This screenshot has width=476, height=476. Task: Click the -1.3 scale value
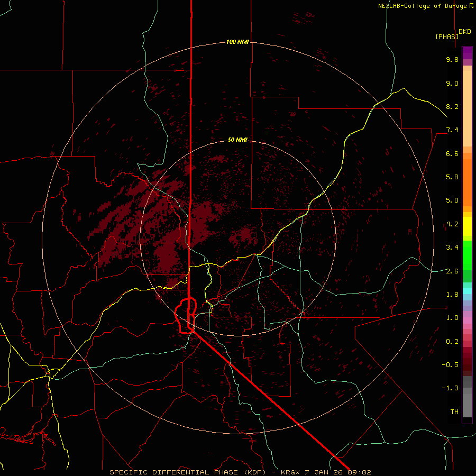[x=450, y=388]
